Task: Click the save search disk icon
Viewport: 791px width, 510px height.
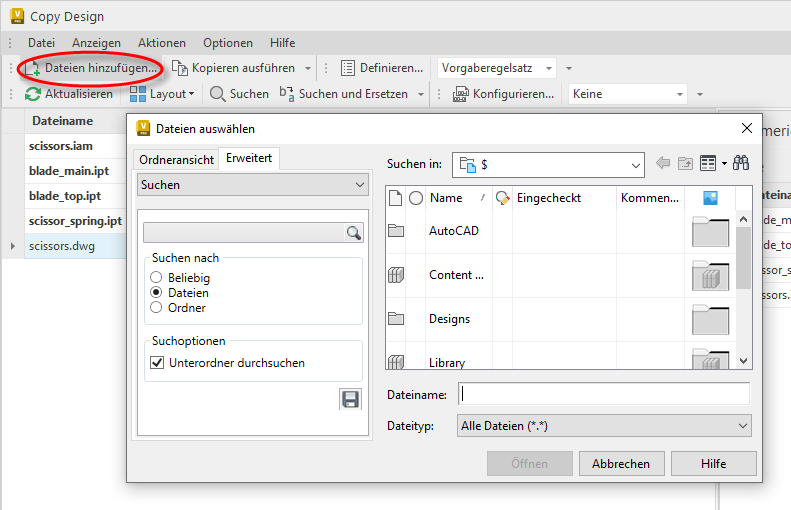Action: pyautogui.click(x=350, y=400)
